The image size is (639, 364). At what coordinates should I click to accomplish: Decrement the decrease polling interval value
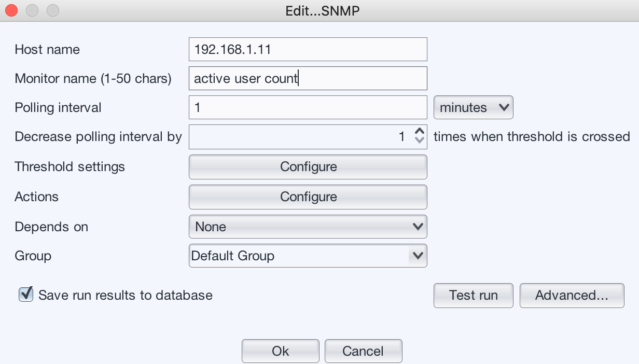pos(419,140)
